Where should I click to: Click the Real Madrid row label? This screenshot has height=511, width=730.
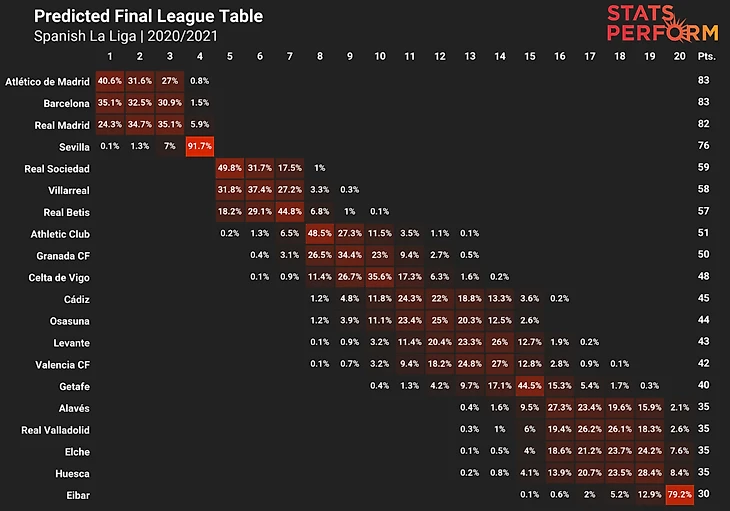coord(62,125)
